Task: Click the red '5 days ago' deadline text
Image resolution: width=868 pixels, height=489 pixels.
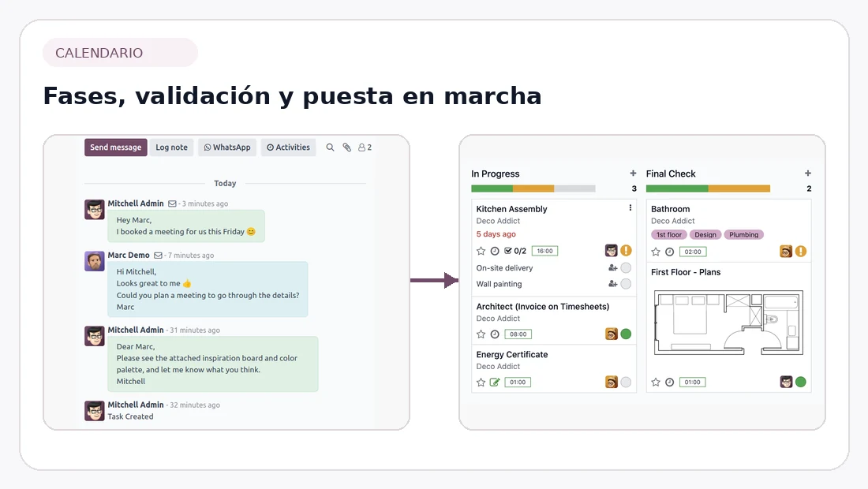Action: click(x=496, y=234)
